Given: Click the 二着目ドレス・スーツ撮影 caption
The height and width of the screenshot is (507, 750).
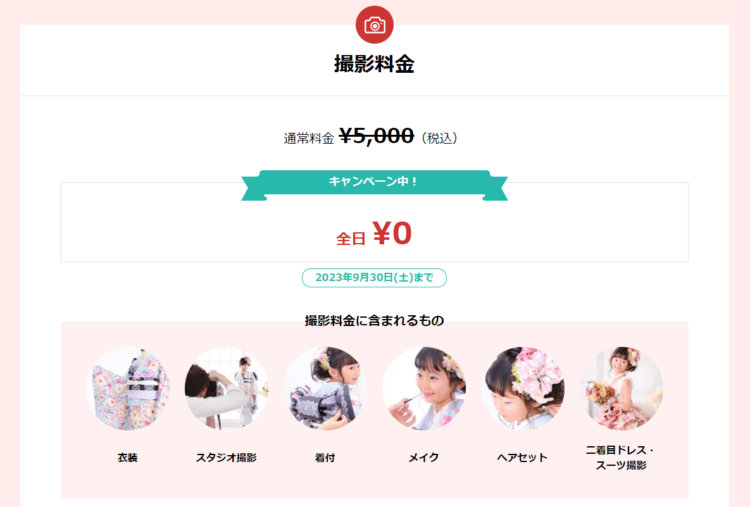Looking at the screenshot, I should pos(621,458).
